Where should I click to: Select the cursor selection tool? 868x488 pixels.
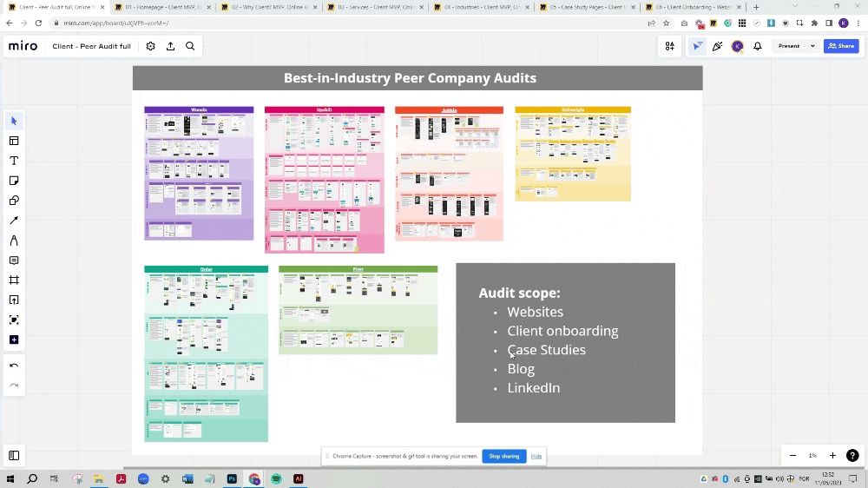14,121
